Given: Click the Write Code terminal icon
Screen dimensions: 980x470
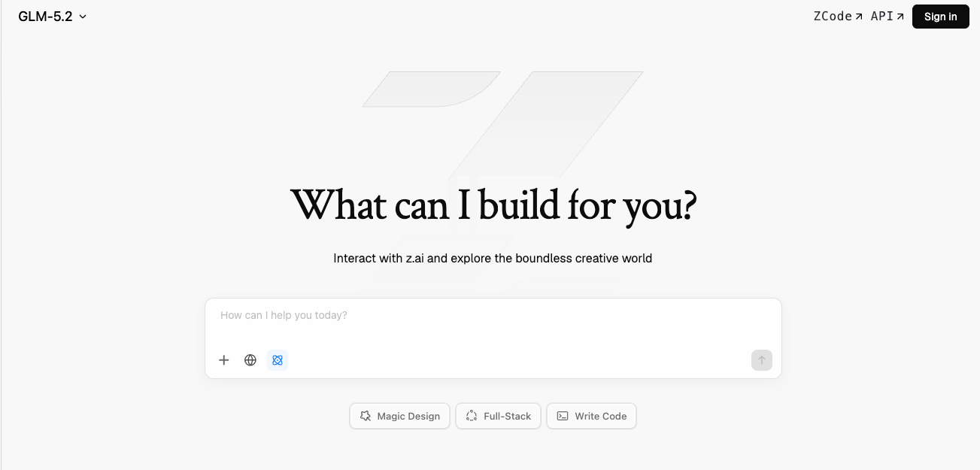Looking at the screenshot, I should click(x=563, y=416).
